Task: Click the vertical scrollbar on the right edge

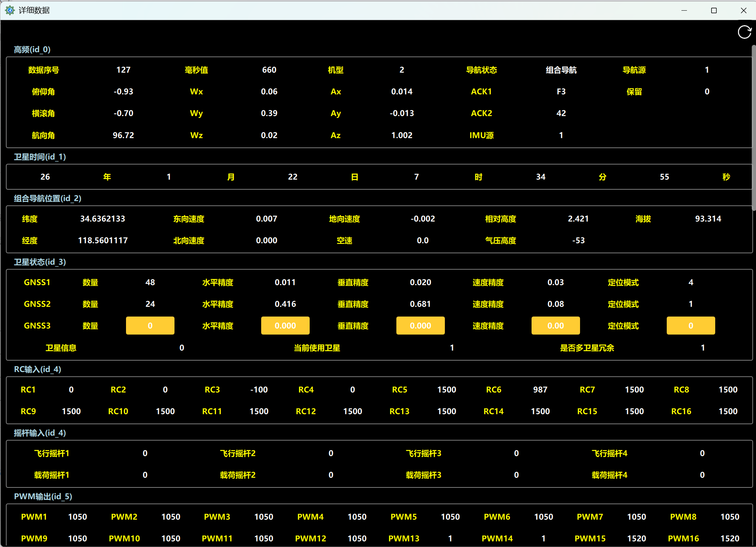Action: click(753, 128)
